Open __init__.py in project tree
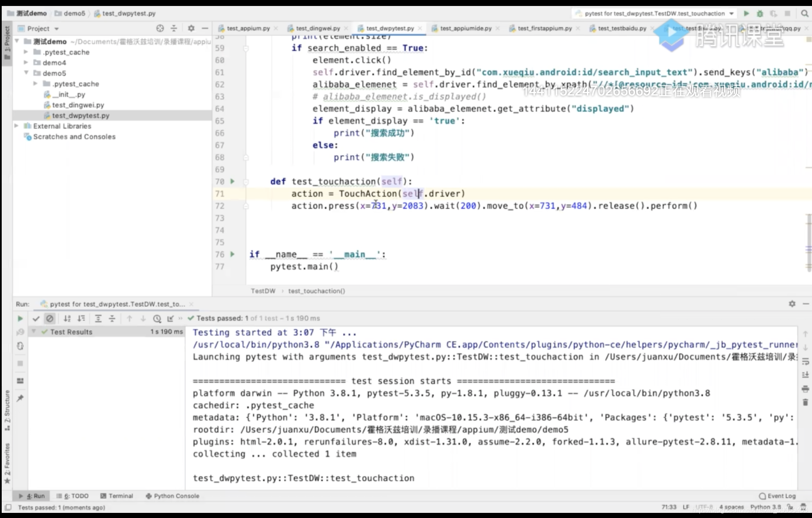 coord(69,94)
